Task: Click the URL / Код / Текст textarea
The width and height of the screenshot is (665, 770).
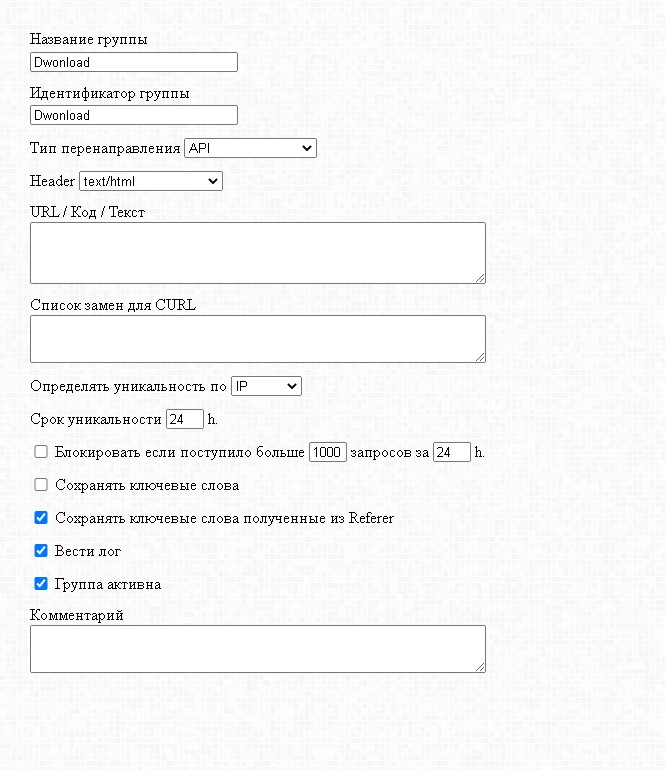Action: (257, 252)
